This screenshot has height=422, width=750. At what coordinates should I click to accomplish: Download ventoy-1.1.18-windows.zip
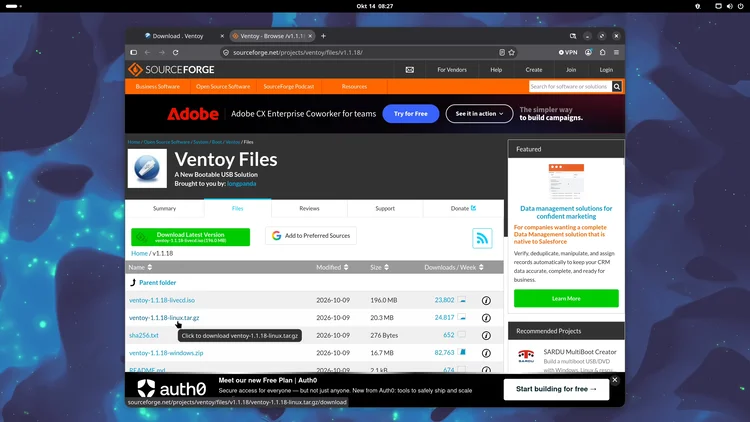pyautogui.click(x=166, y=353)
